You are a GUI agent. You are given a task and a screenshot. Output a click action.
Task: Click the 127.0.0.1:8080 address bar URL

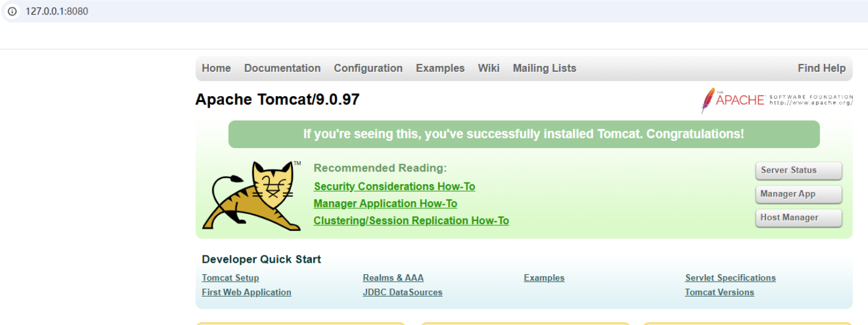coord(57,11)
